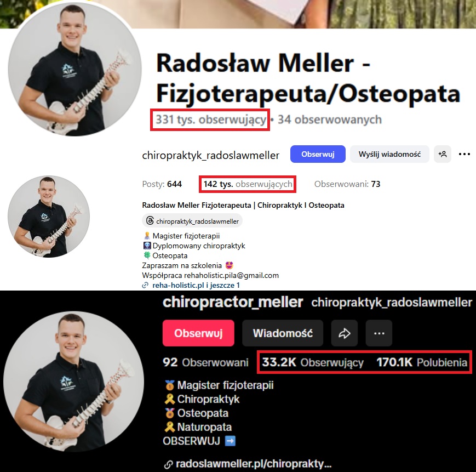
Task: Open the three-dot options on Instagram profile
Action: point(464,154)
